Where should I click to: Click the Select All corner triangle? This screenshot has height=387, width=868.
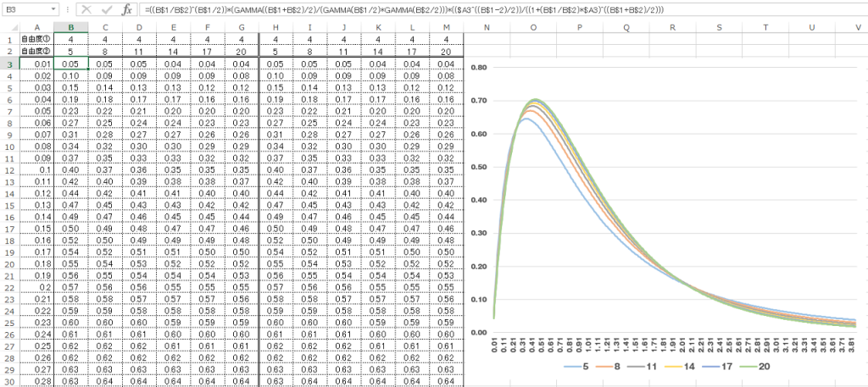pos(7,28)
